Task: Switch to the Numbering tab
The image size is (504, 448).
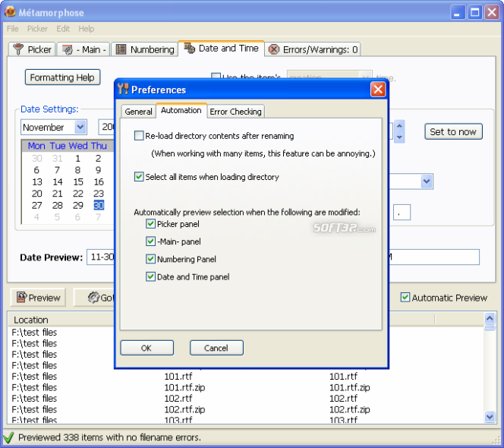Action: coord(145,49)
